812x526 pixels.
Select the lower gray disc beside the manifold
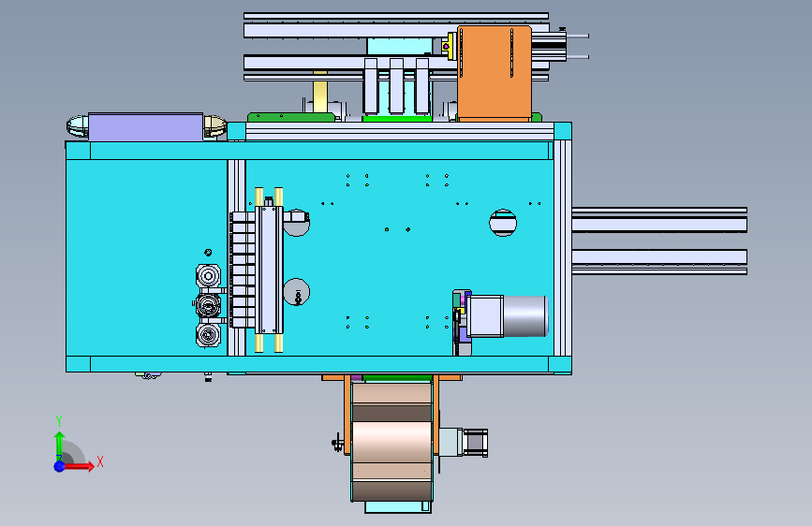(x=297, y=292)
